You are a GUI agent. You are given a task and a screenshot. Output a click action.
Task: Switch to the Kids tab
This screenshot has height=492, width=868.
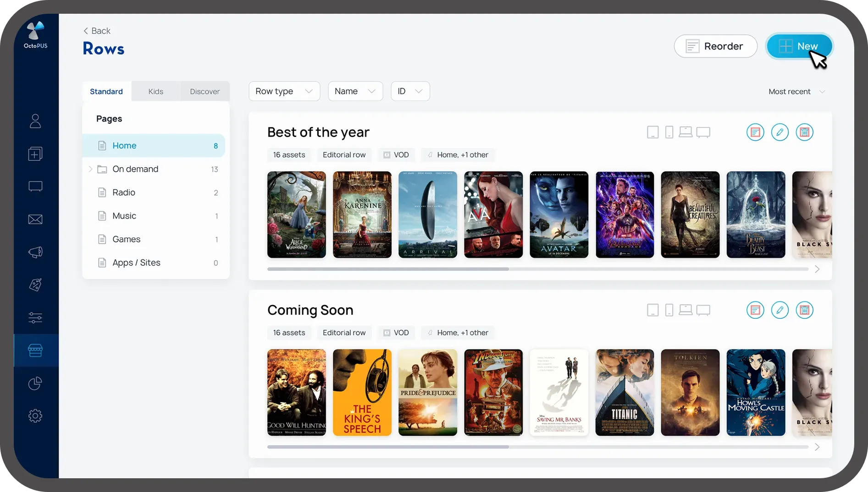[x=156, y=92]
